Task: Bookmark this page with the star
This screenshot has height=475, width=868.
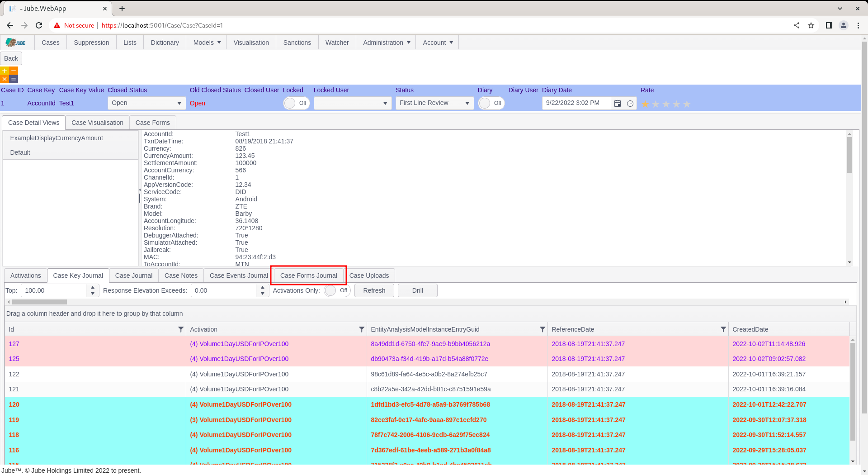Action: (811, 25)
